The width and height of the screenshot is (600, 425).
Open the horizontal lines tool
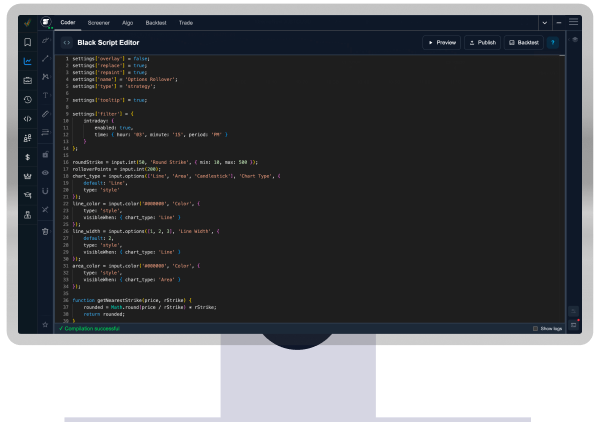(45, 132)
